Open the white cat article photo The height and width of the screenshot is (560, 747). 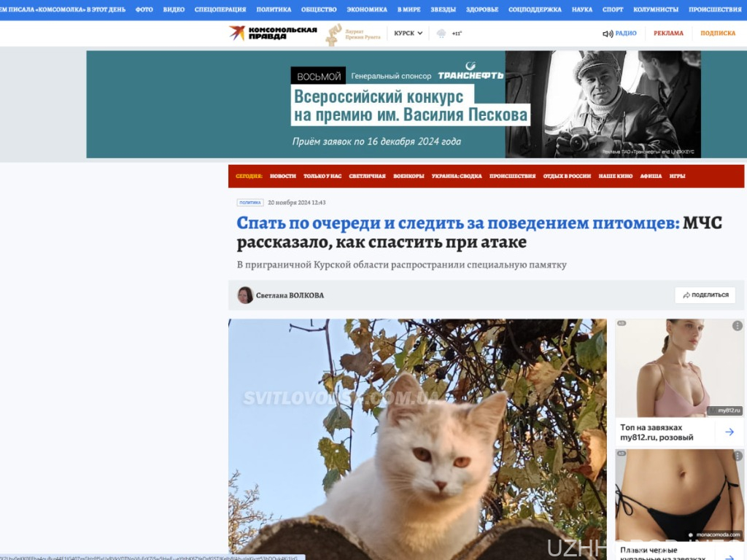[417, 437]
